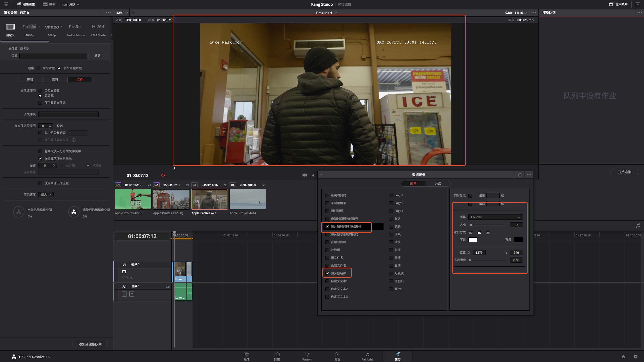Enable Logo1 checkbox

point(391,195)
